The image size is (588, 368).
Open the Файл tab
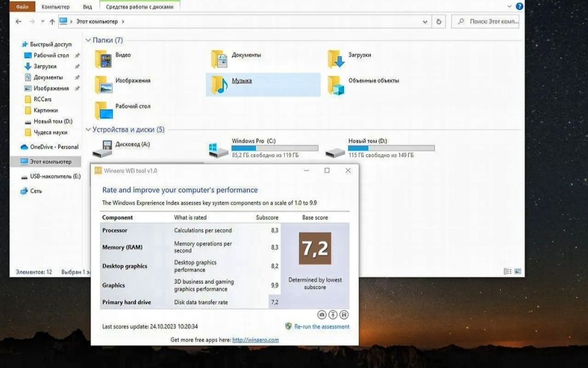pyautogui.click(x=22, y=6)
